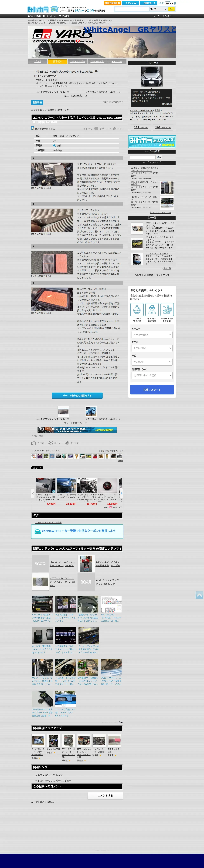
Task: Click the 投稿する button in header
Action: coord(148,3)
